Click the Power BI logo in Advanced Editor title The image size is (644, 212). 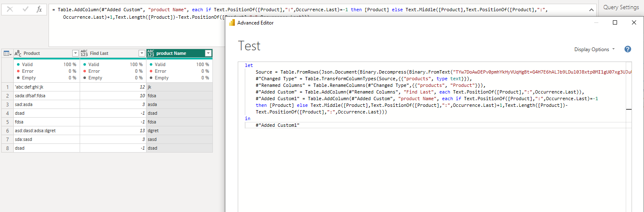coord(232,23)
